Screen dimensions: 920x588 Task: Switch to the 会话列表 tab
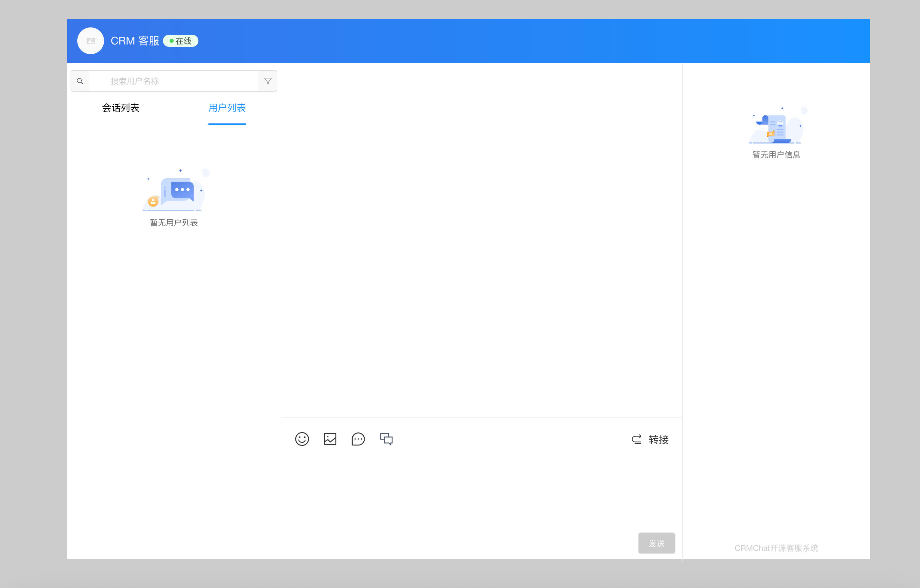[x=121, y=108]
